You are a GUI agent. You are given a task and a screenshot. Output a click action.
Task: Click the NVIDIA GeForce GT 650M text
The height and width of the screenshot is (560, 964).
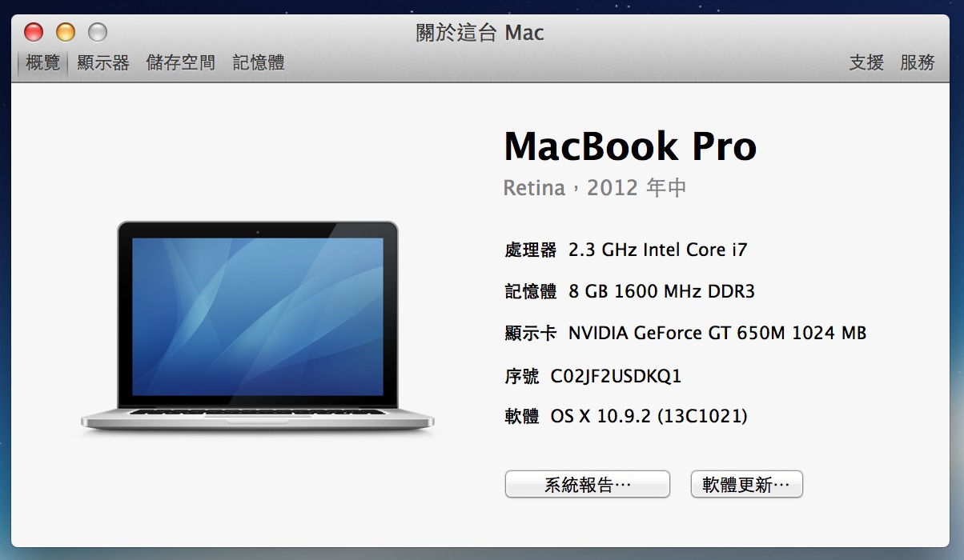point(677,333)
